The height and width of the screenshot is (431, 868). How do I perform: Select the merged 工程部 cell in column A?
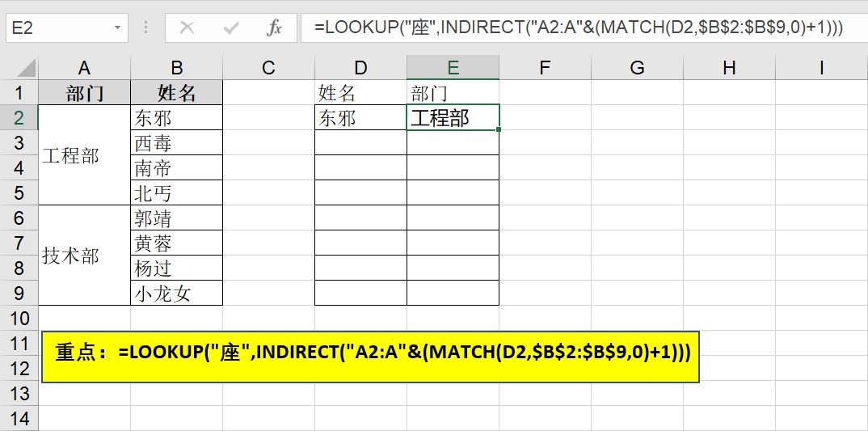84,154
